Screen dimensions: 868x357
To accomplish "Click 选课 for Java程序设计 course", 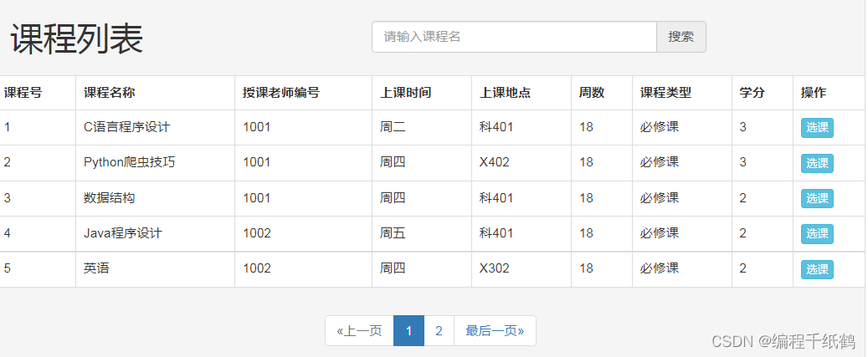I will pyautogui.click(x=817, y=234).
